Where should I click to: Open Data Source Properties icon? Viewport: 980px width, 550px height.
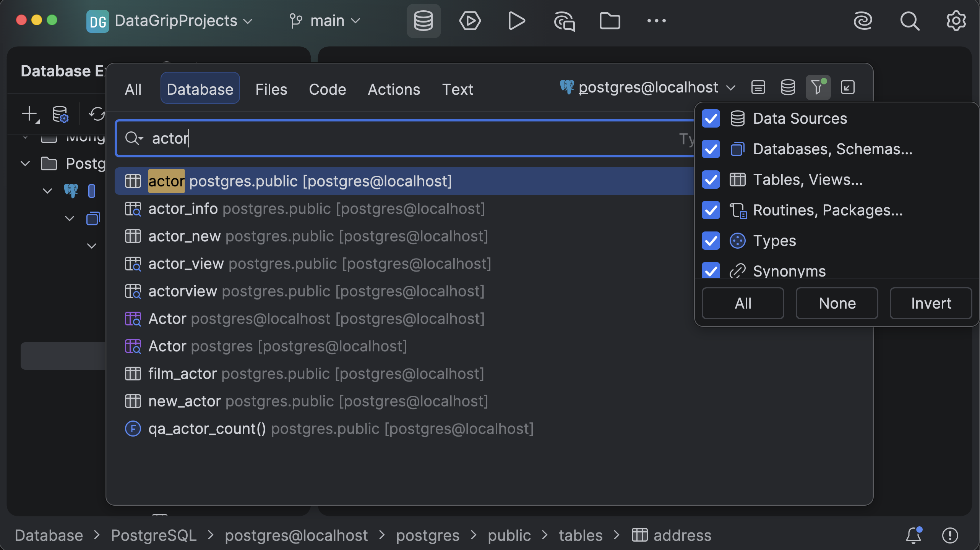pos(60,114)
